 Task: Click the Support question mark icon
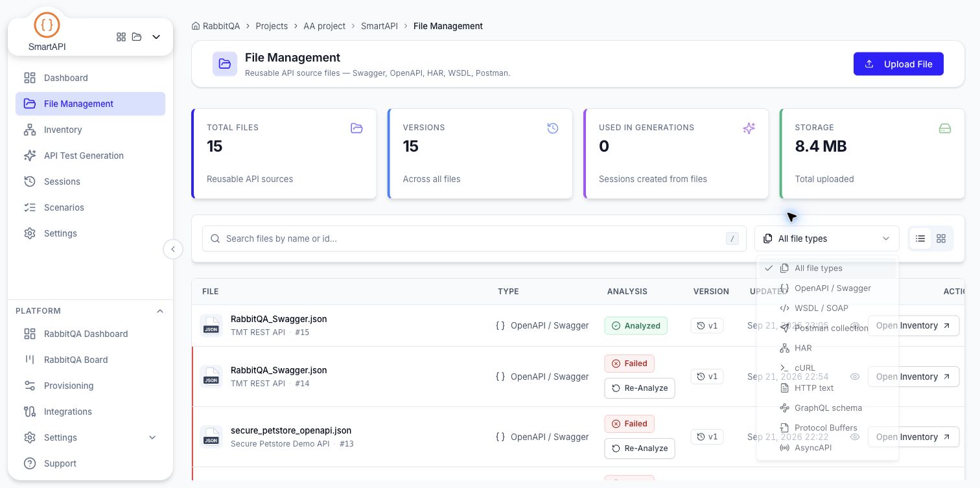click(x=30, y=463)
